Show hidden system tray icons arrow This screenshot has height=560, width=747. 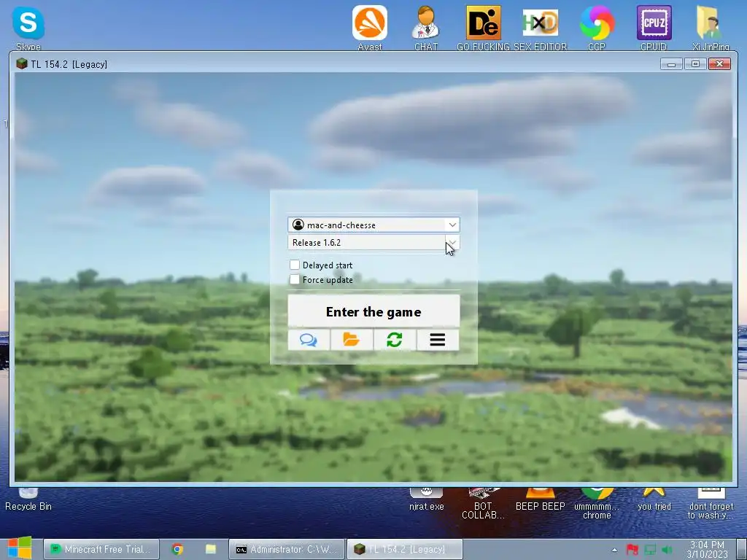[614, 550]
